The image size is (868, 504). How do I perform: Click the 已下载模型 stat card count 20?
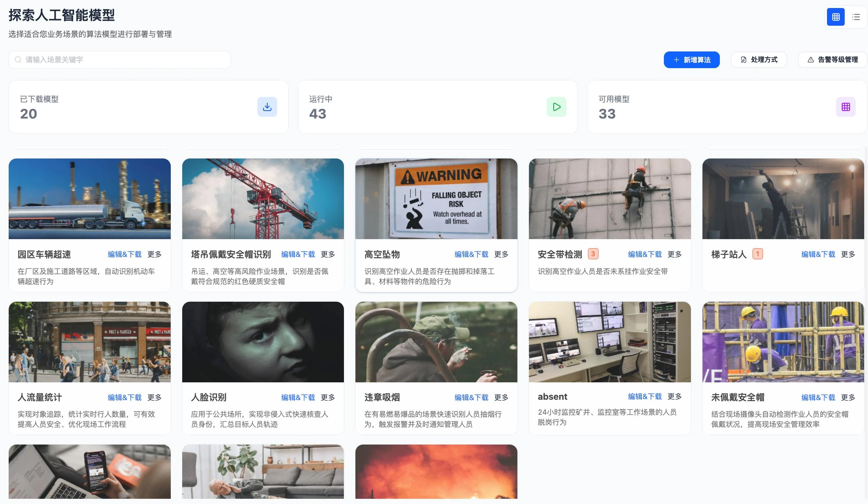29,114
